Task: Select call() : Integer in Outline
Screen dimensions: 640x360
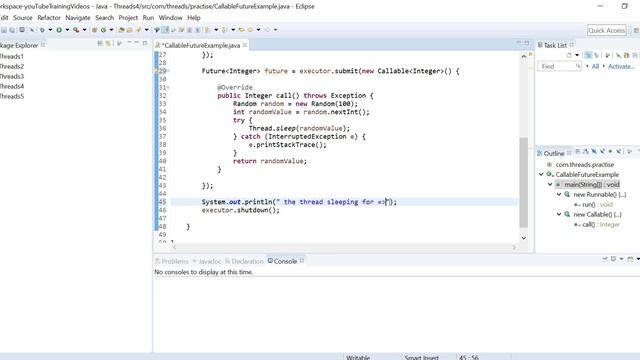Action: coord(601,224)
